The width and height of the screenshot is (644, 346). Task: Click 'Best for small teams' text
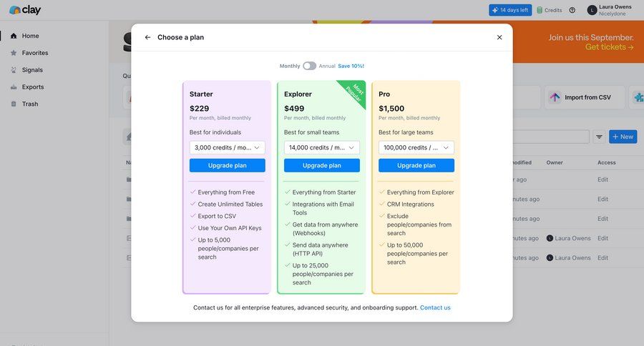click(x=311, y=132)
